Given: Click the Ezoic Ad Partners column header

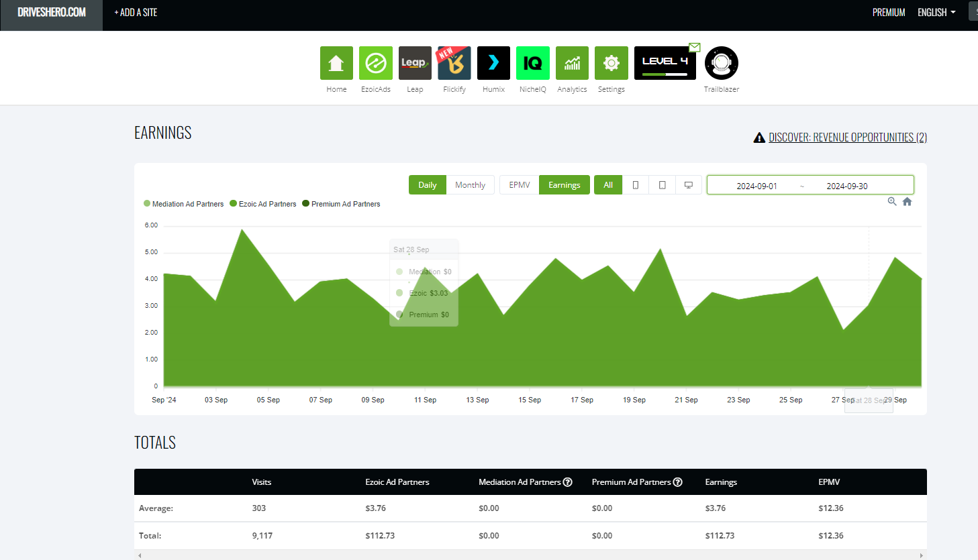Looking at the screenshot, I should [x=397, y=482].
